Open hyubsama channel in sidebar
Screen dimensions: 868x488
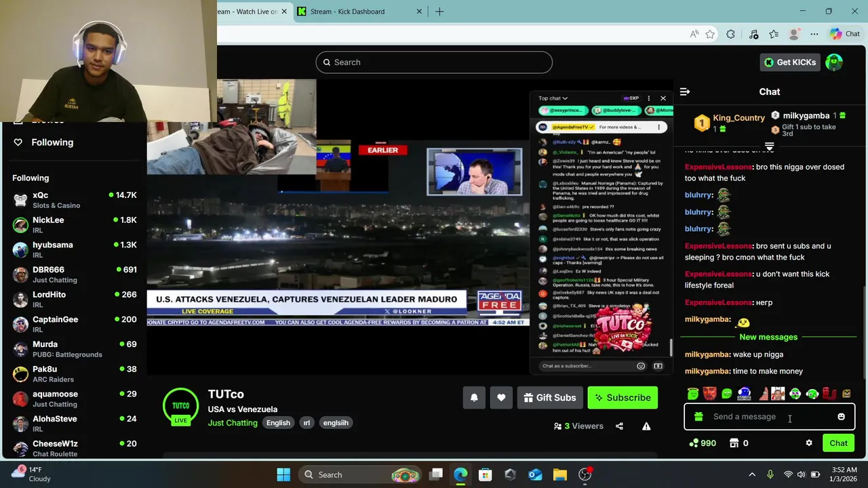(x=75, y=249)
